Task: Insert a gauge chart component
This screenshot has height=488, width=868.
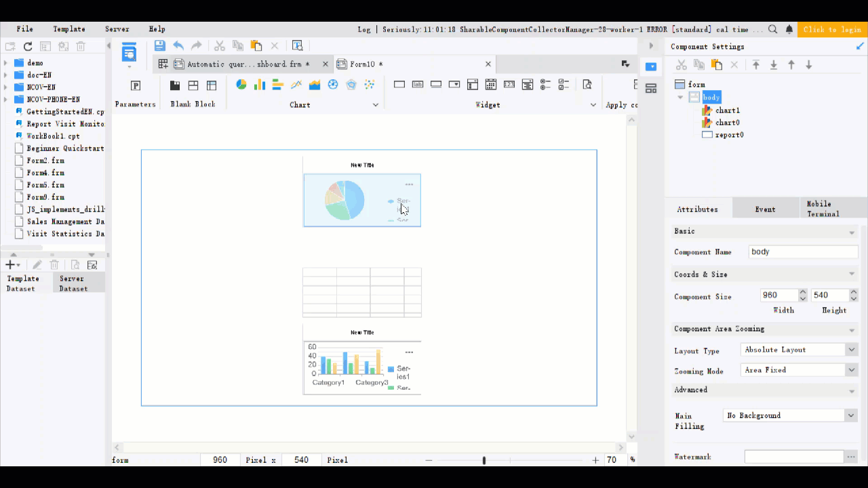Action: click(x=333, y=85)
